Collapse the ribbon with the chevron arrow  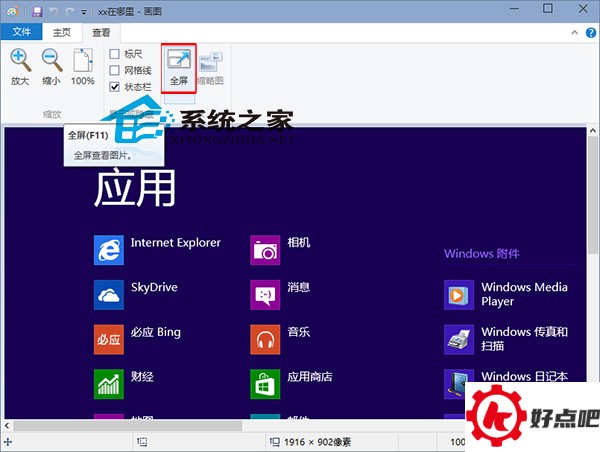coord(574,33)
